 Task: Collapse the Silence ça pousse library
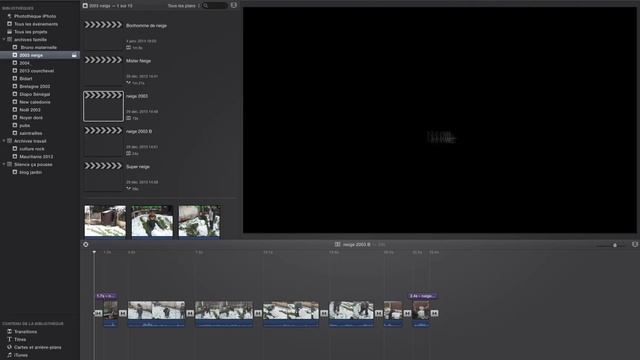tap(4, 164)
